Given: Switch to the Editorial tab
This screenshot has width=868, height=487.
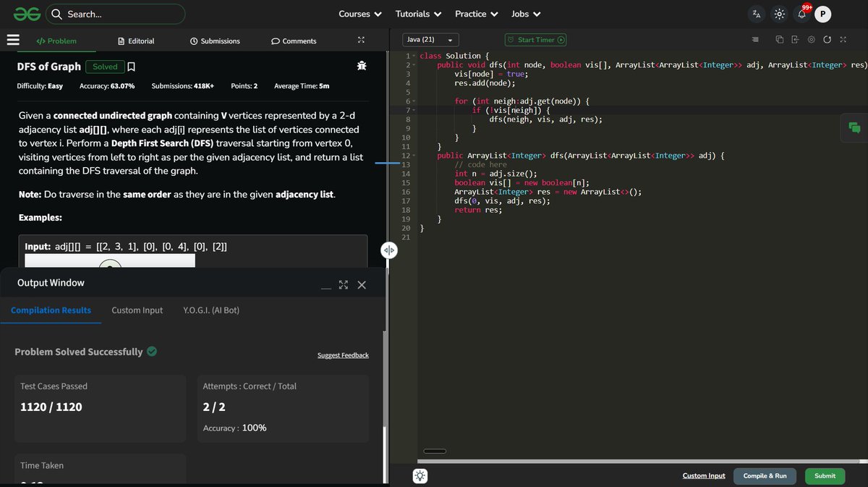Looking at the screenshot, I should 136,41.
